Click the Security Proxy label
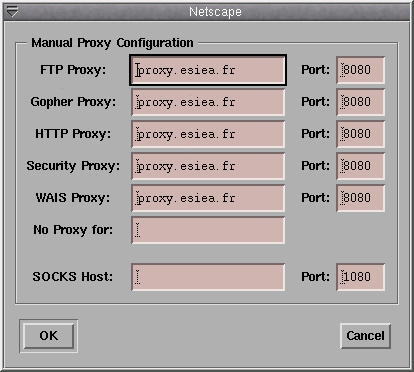This screenshot has height=372, width=414. pos(73,166)
